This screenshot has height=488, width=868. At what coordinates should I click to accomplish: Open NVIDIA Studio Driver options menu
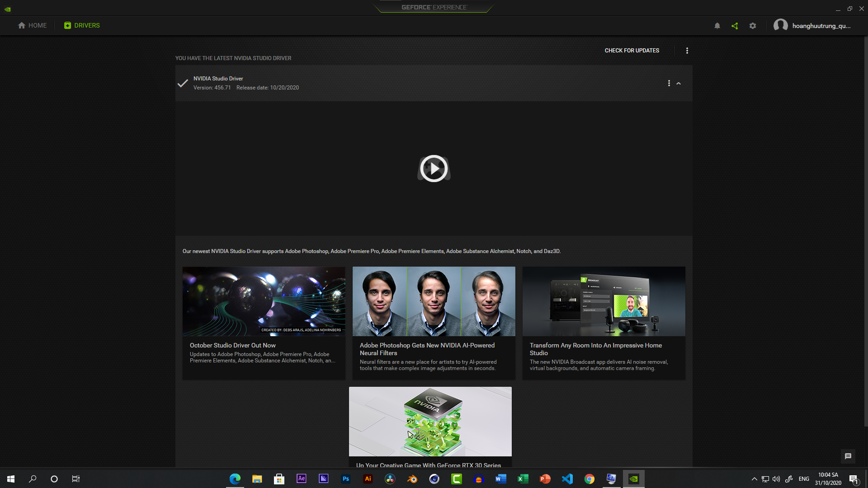[669, 83]
